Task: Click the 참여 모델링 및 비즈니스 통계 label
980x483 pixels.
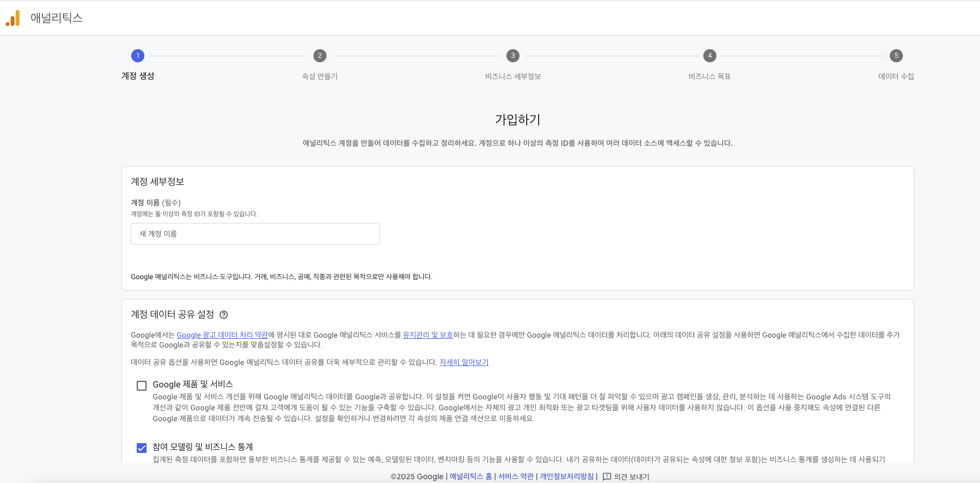Action: (x=203, y=447)
